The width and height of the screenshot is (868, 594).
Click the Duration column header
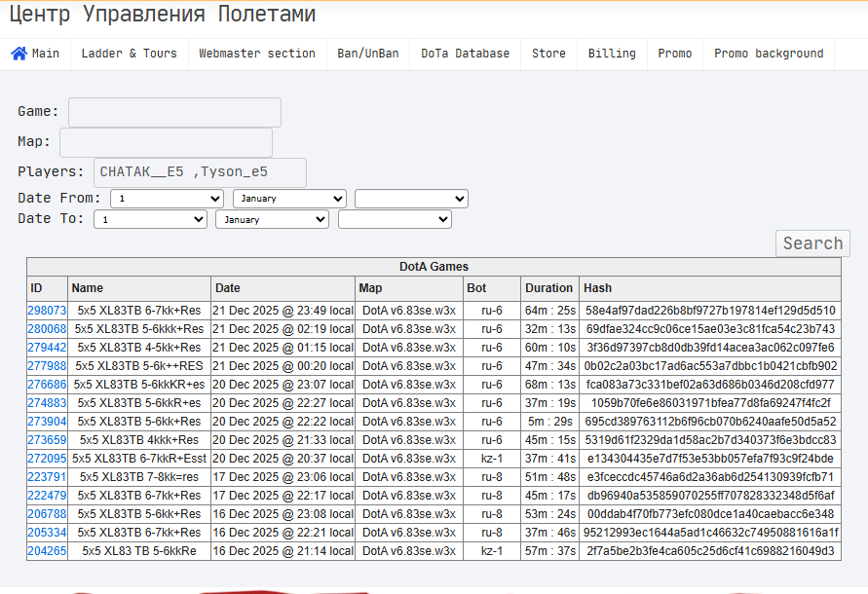tap(548, 288)
